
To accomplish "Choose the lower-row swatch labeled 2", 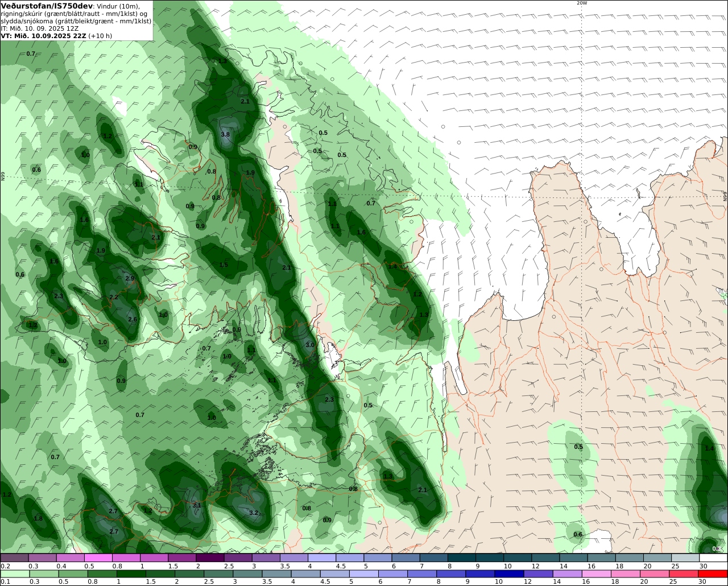I will [189, 573].
